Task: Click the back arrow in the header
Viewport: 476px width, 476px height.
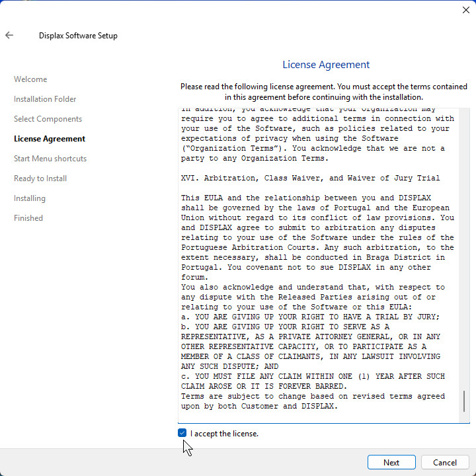Action: click(x=9, y=36)
